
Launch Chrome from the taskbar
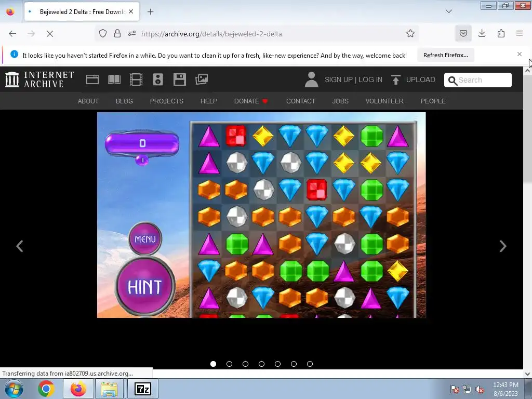46,389
